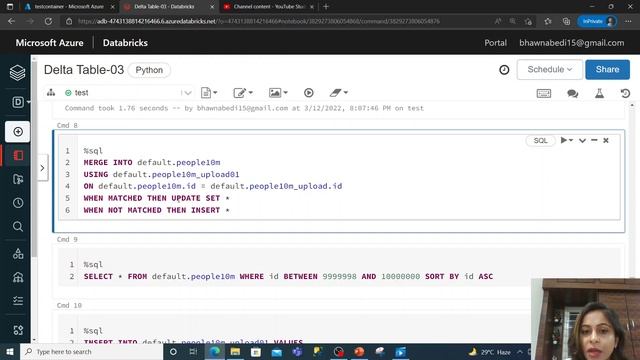Open the bhawnabedi15@gmail.com account menu
Viewport: 640px width, 360px height.
(571, 43)
